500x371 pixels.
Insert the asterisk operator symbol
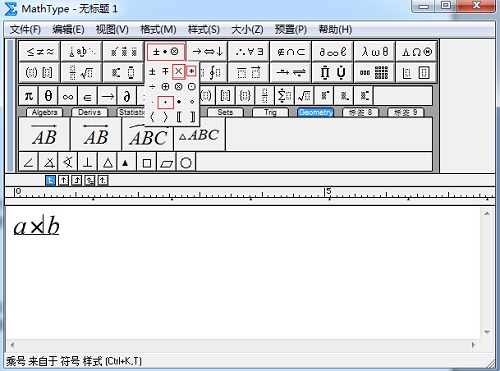pyautogui.click(x=191, y=71)
